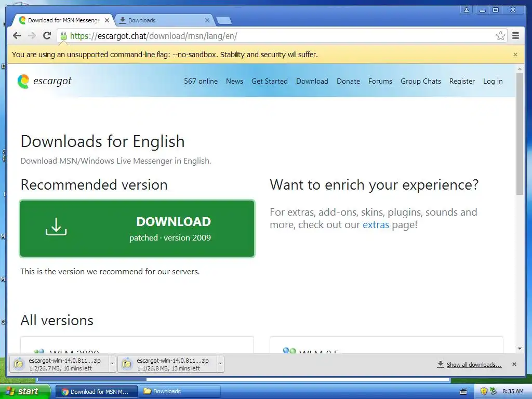Click the keyboard icon in the taskbar
The image size is (532, 399).
(x=463, y=392)
